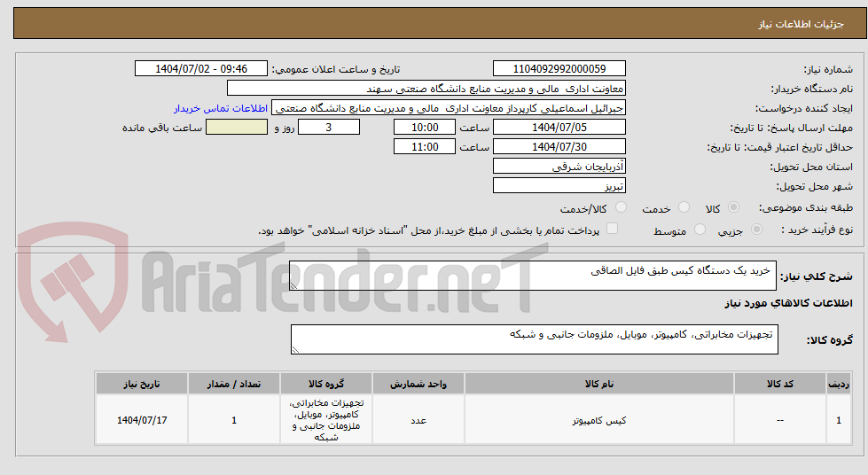This screenshot has height=475, width=868.
Task: Click the deadline time field 10:00
Action: pyautogui.click(x=425, y=128)
